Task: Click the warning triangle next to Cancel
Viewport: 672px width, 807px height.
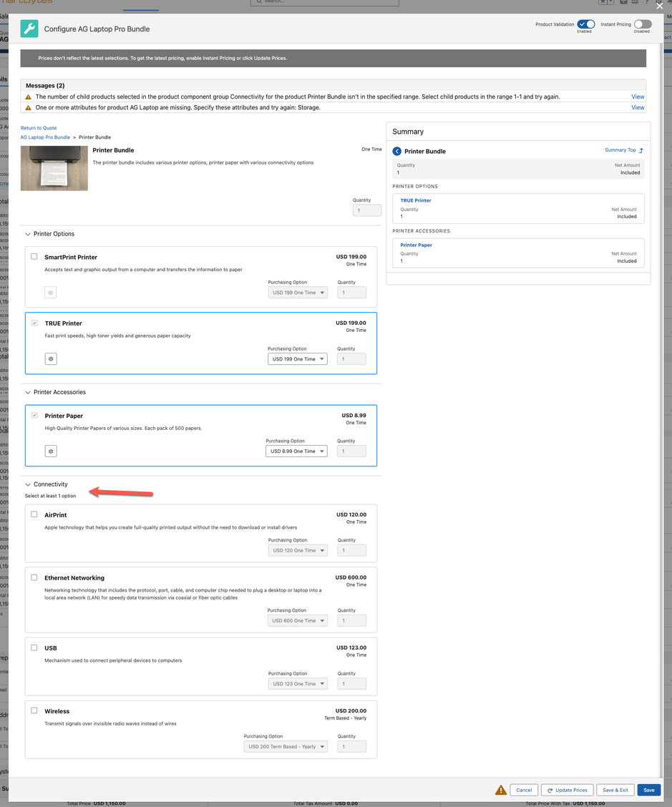Action: [x=501, y=790]
